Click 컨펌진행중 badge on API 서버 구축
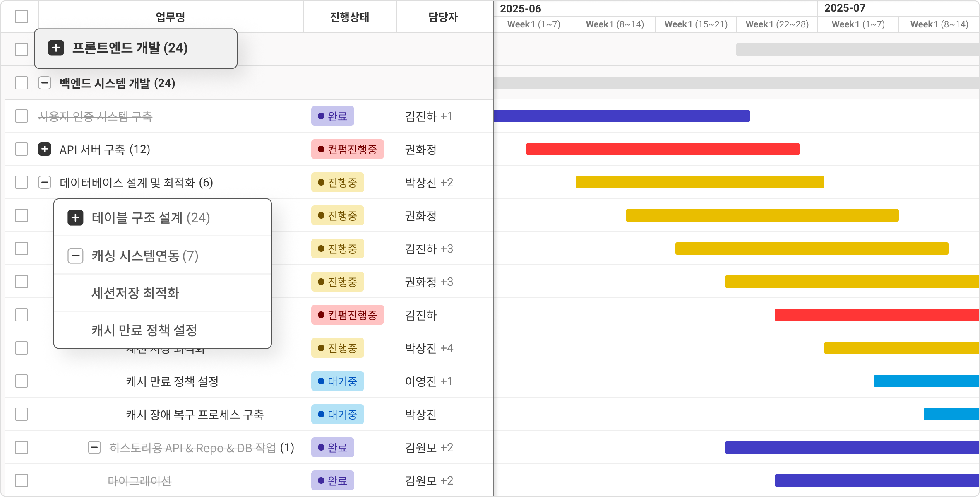Viewport: 980px width, 497px height. click(x=347, y=149)
